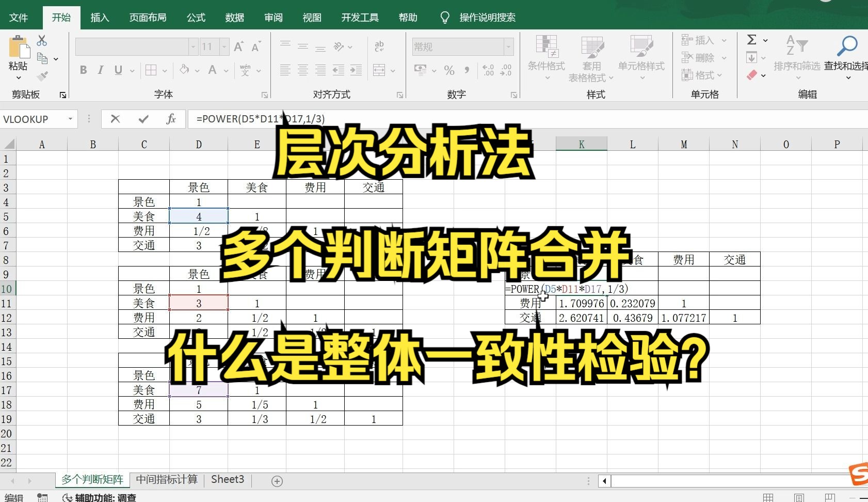The image size is (868, 502).
Task: Click Align Right
Action: 320,70
